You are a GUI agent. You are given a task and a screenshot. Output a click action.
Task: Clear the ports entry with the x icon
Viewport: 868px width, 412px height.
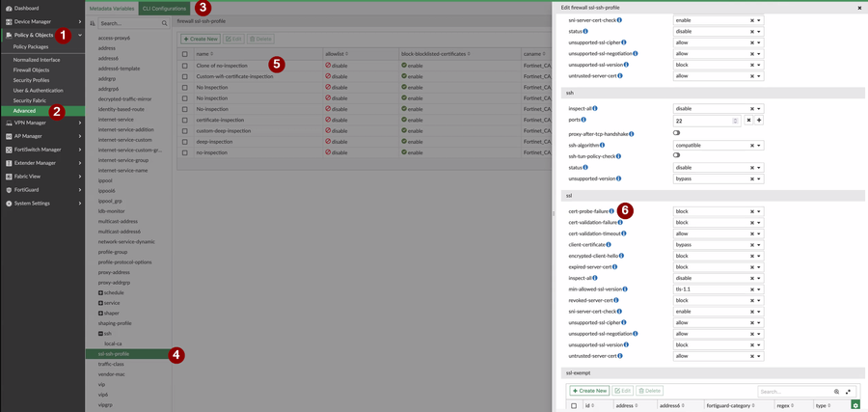[748, 121]
